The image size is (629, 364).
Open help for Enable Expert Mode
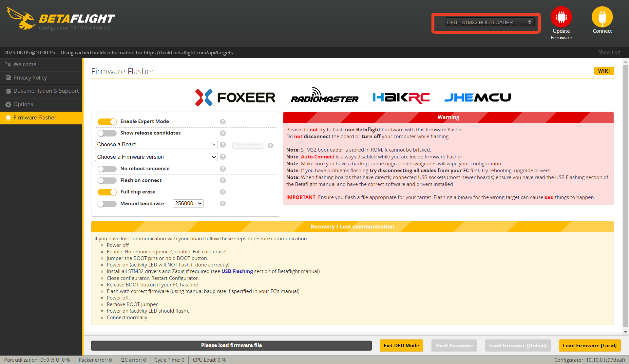[223, 121]
